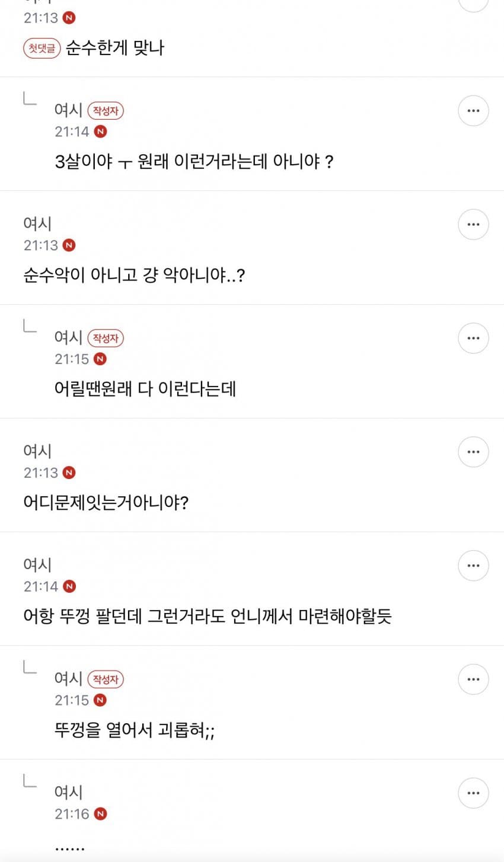This screenshot has width=504, height=862.
Task: Click the comment text "순수한게 맞나"
Action: 114,48
